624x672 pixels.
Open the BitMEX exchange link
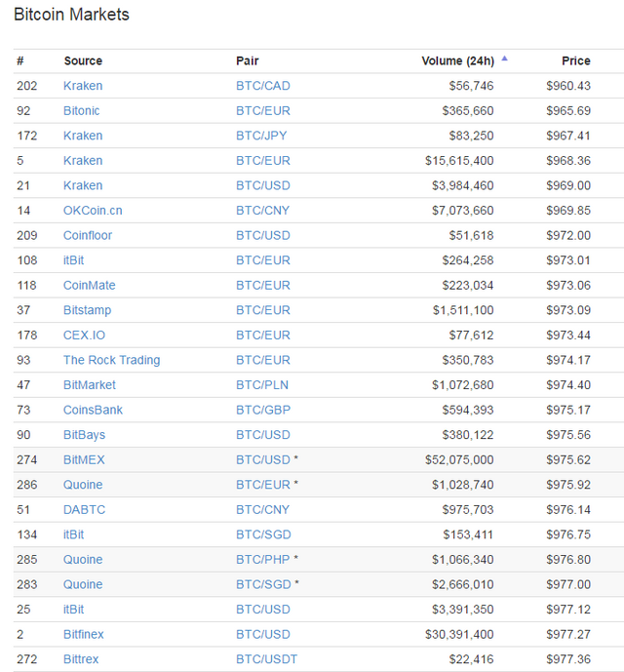click(x=84, y=459)
